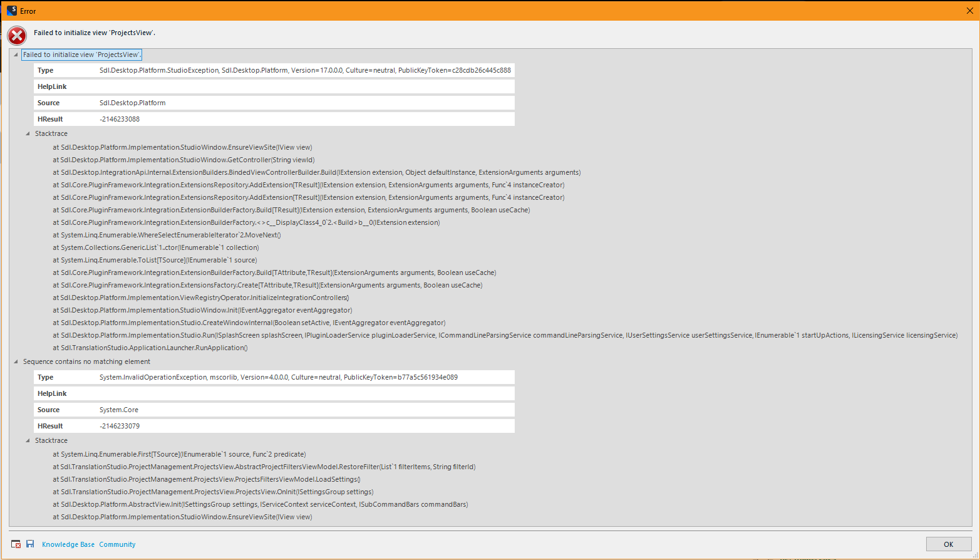Viewport: 980px width, 560px height.
Task: Click the WhereSelectEnumerableIterator`2.MoveNext() line
Action: click(x=167, y=235)
